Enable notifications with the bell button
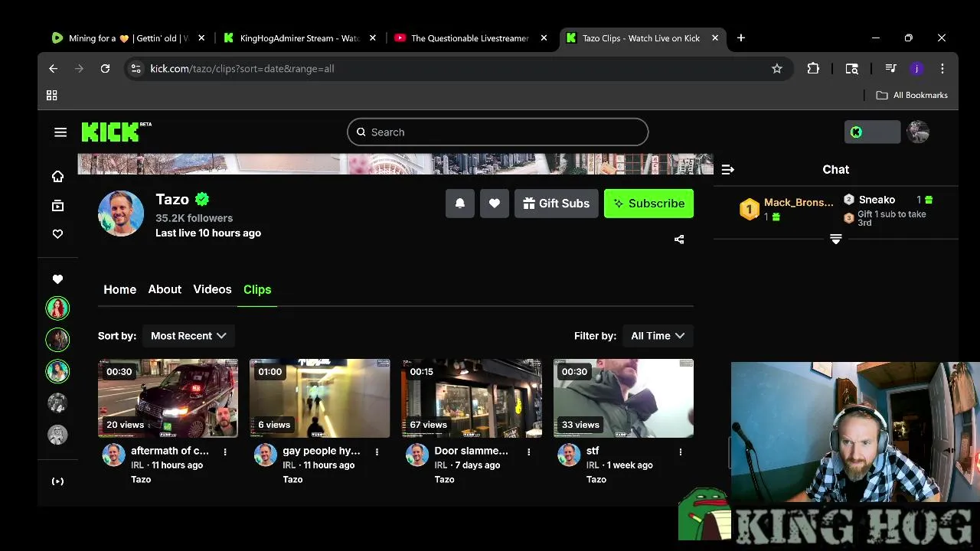The height and width of the screenshot is (551, 980). pyautogui.click(x=460, y=204)
